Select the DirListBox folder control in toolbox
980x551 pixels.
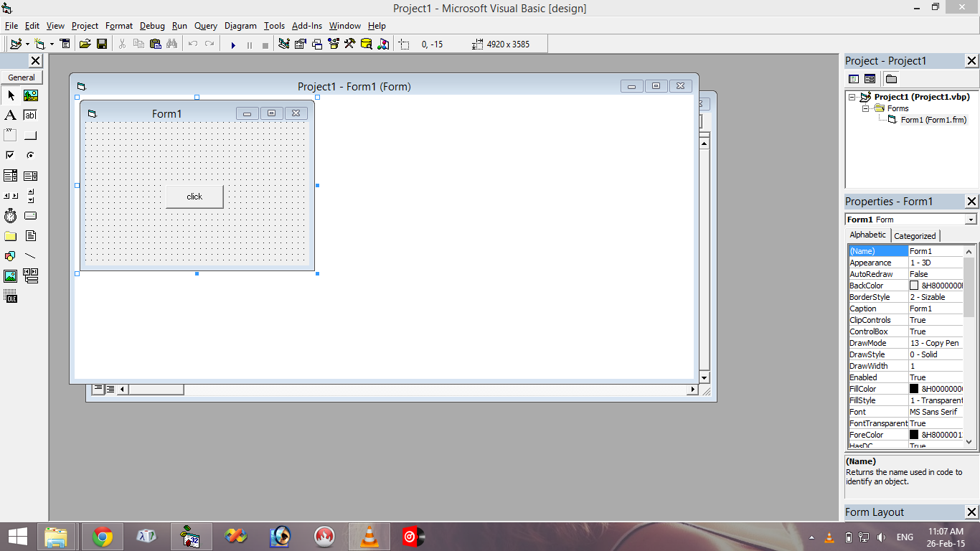click(x=11, y=236)
